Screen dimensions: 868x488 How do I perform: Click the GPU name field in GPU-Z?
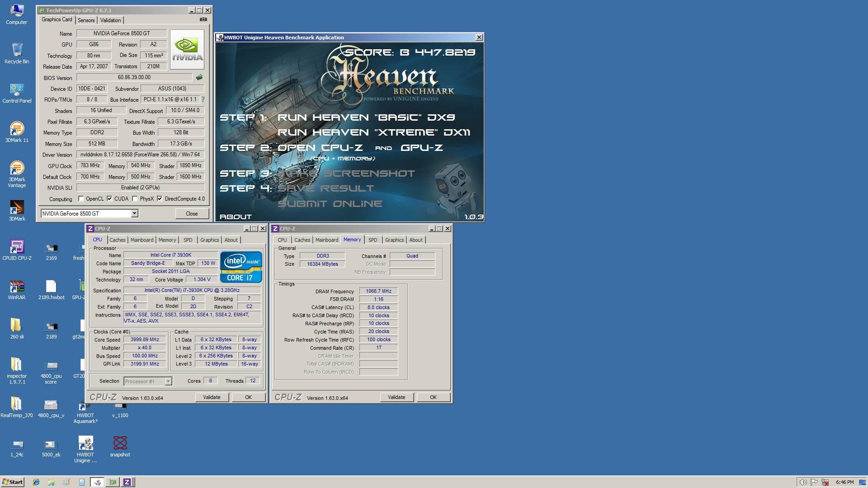(x=122, y=33)
